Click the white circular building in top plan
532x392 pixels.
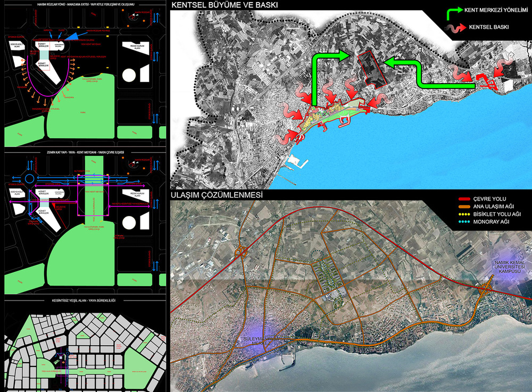[129, 75]
